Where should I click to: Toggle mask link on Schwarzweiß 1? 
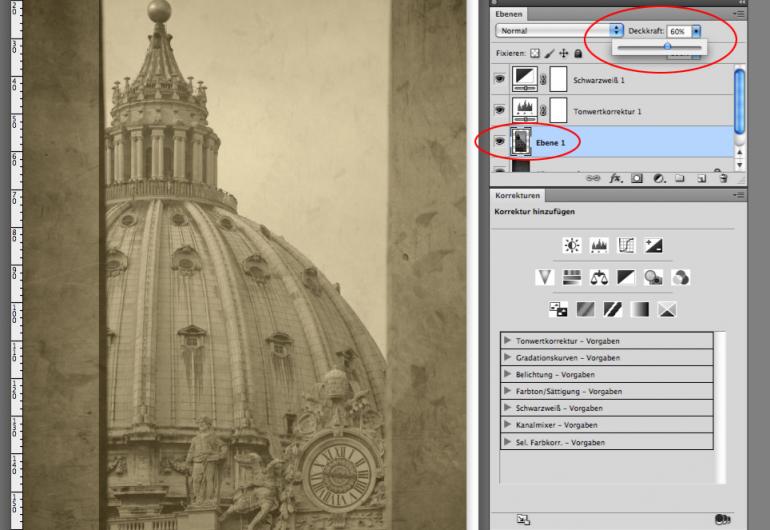(543, 80)
